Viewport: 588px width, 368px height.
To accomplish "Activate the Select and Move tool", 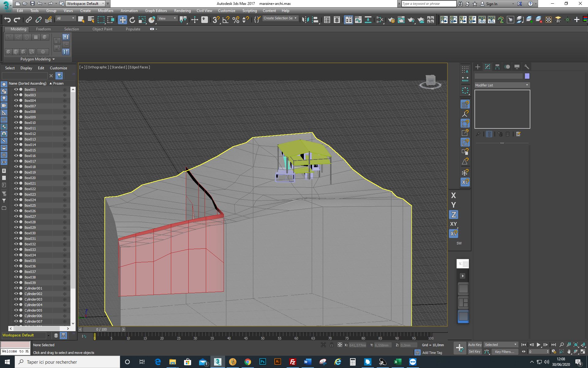I will pyautogui.click(x=123, y=20).
